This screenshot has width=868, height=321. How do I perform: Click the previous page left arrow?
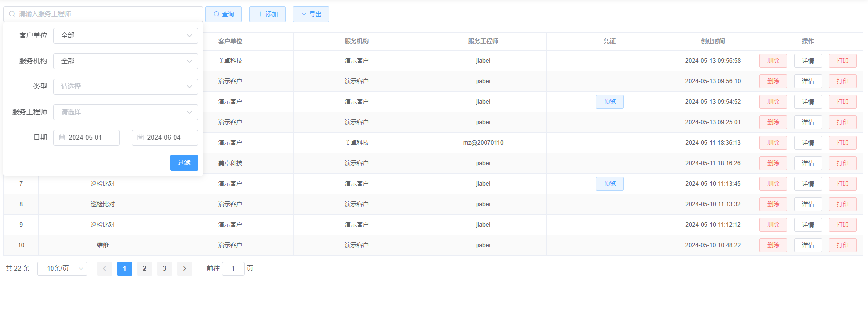[104, 269]
